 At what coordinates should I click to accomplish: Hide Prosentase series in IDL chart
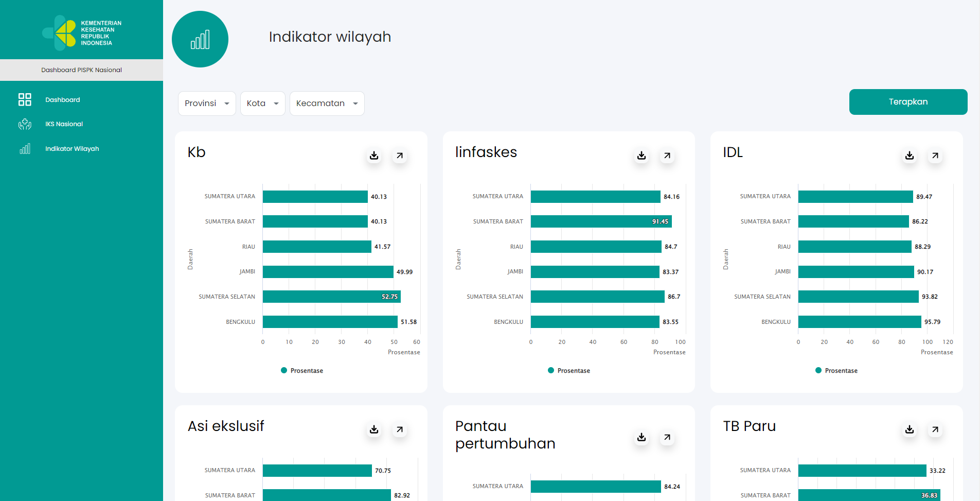coord(836,371)
